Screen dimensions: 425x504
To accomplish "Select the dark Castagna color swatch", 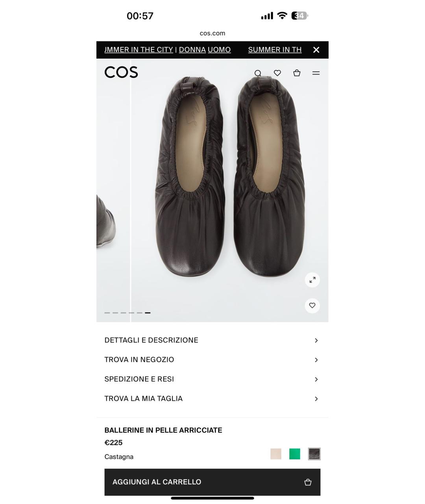I will (314, 454).
